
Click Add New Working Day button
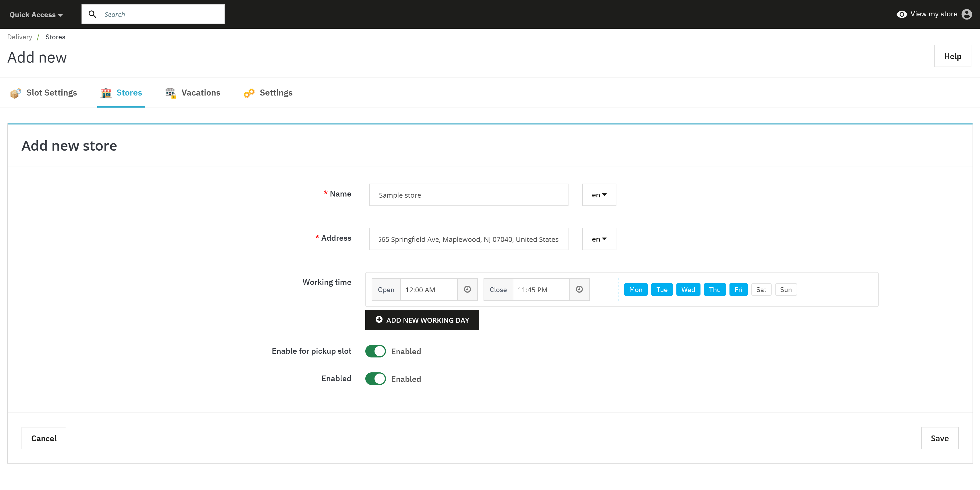[x=422, y=320]
